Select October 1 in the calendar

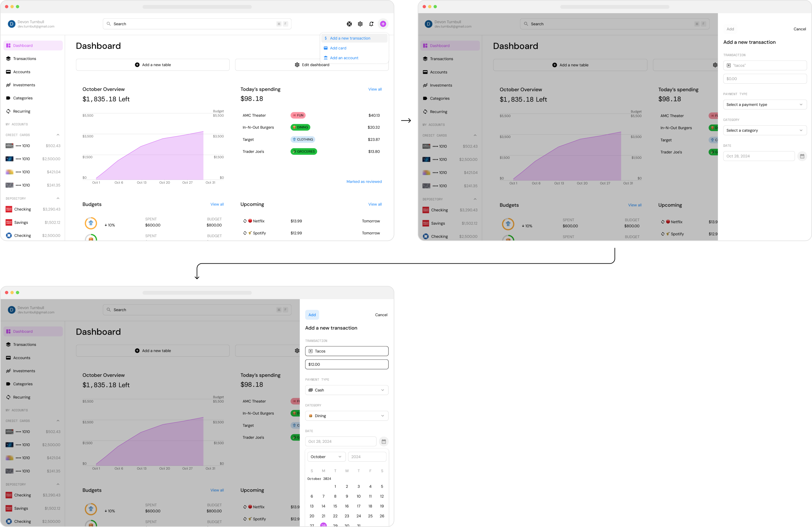335,486
